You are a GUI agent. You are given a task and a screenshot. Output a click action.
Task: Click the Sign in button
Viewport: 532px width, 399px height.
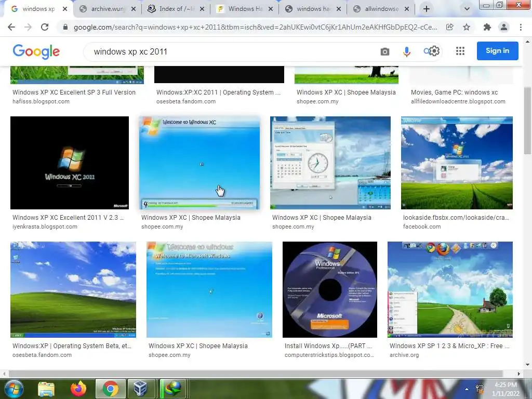point(497,51)
